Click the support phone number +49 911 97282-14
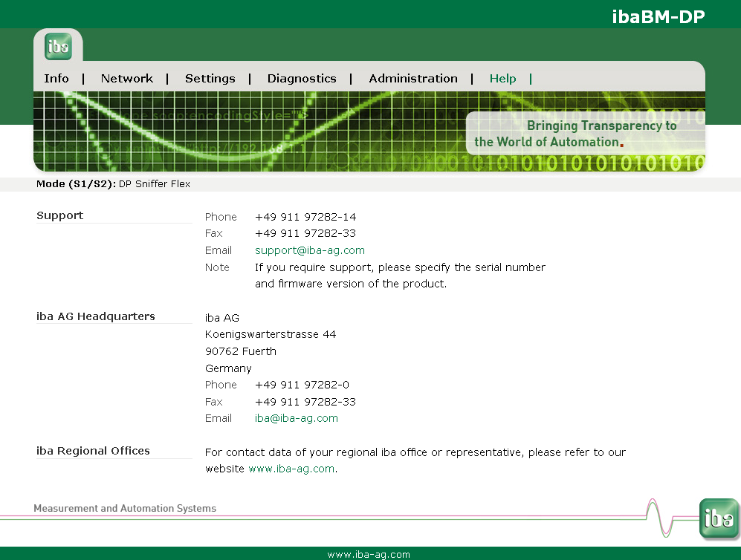Viewport: 741px width, 560px height. (x=305, y=217)
